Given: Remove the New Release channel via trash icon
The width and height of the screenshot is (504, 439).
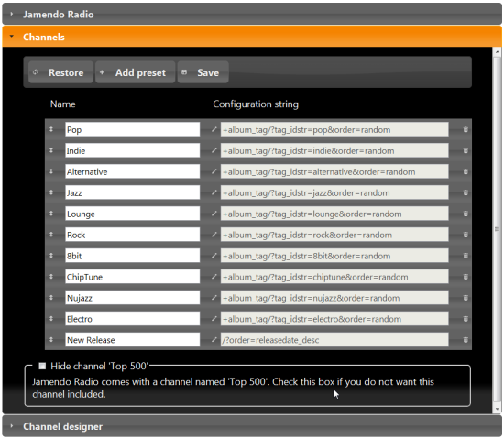Looking at the screenshot, I should point(466,340).
